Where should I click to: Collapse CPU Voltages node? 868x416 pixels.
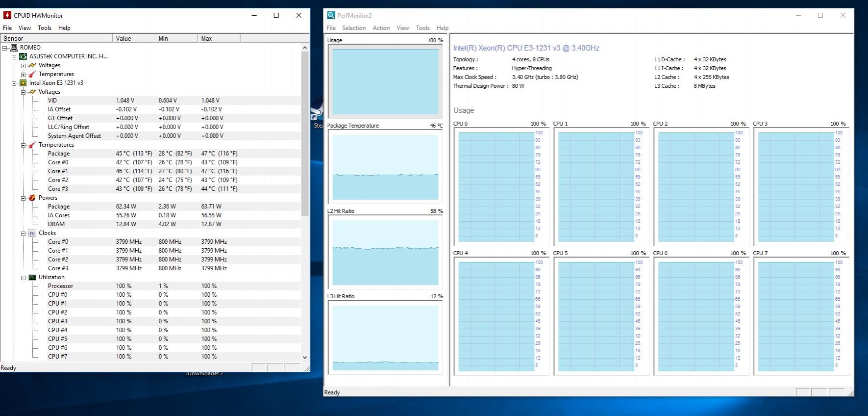(x=23, y=92)
